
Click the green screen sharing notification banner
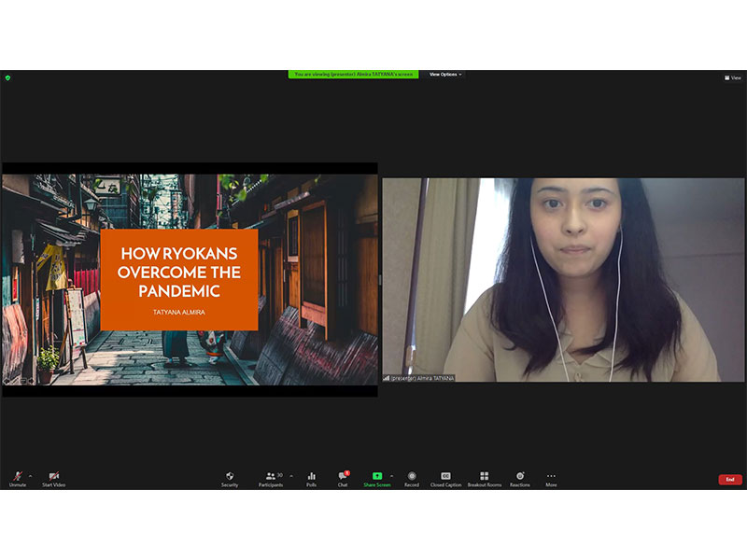point(353,75)
